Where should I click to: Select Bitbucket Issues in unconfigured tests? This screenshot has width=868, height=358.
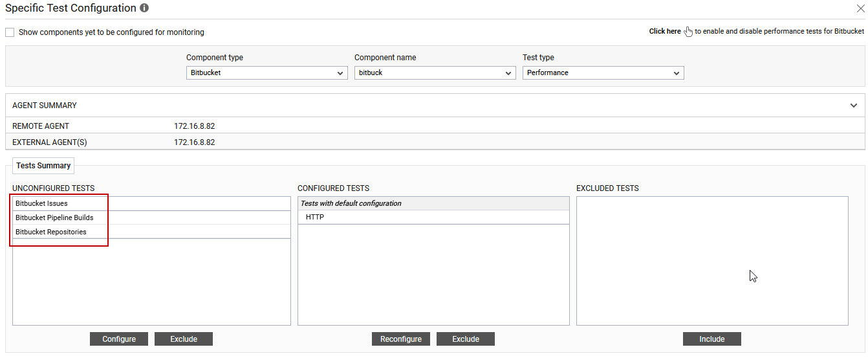click(x=151, y=203)
